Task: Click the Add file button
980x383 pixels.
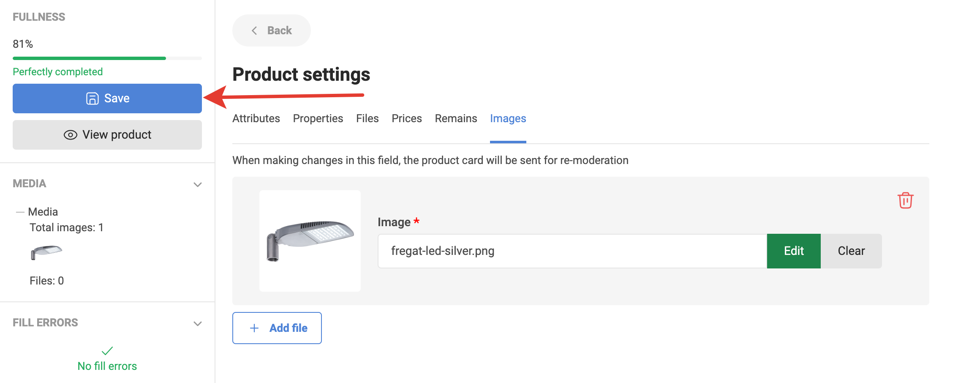Action: click(x=277, y=328)
